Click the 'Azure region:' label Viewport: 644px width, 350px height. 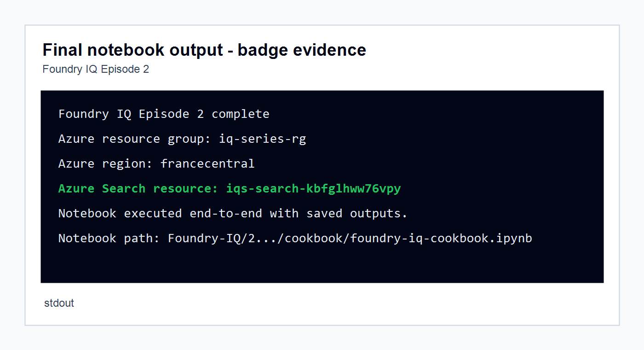[106, 163]
